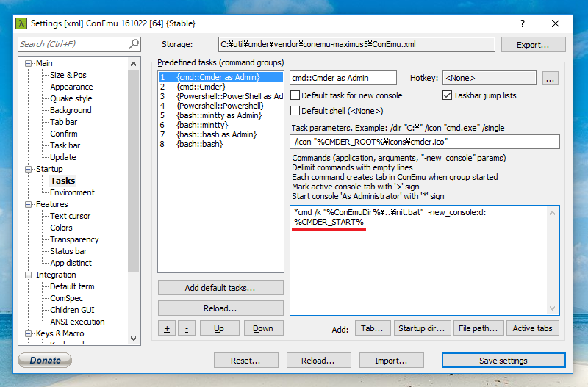The image size is (588, 387).
Task: Select task {Powershell::Powershell}
Action: pos(221,106)
